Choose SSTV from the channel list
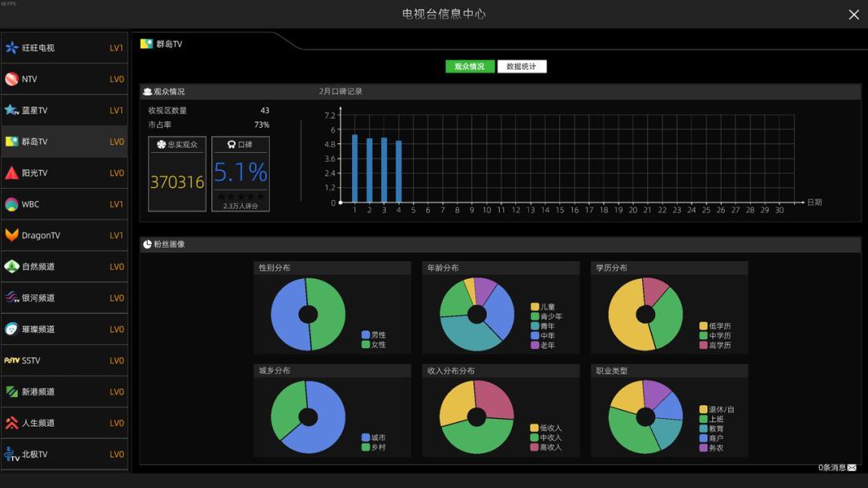 (64, 361)
